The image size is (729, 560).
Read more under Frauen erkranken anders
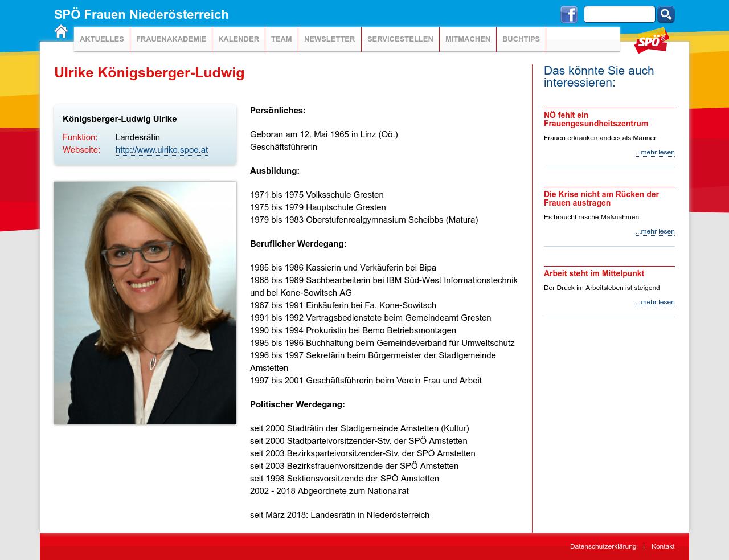[x=655, y=152]
